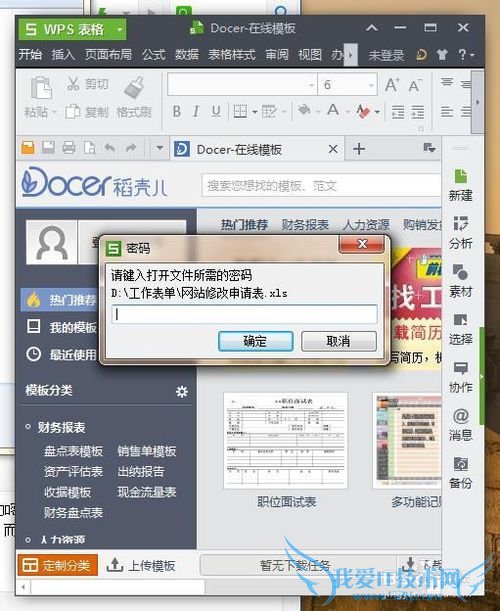Click the print preview icon
Screen dimensions: 500x611
coord(90,148)
